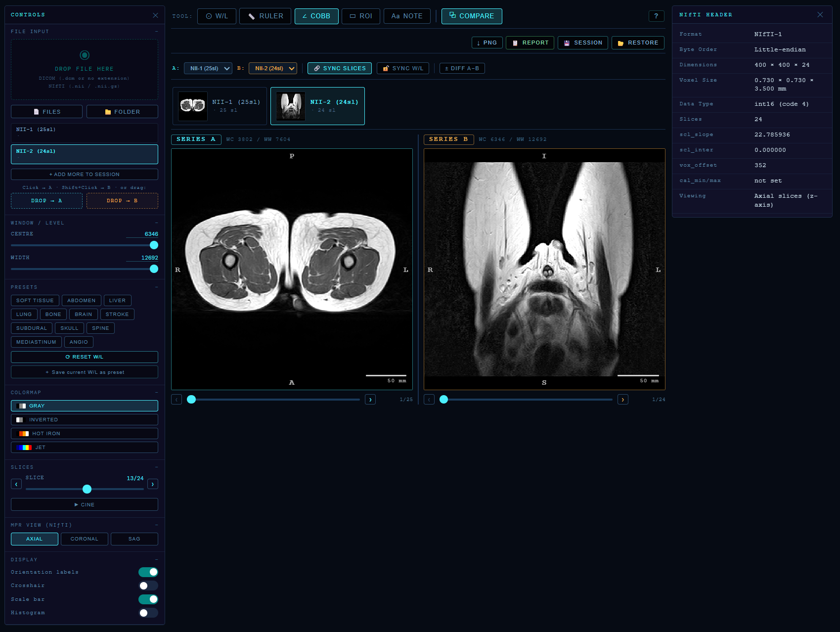Turn off Orientation labels toggle
840x632 pixels.
click(148, 572)
